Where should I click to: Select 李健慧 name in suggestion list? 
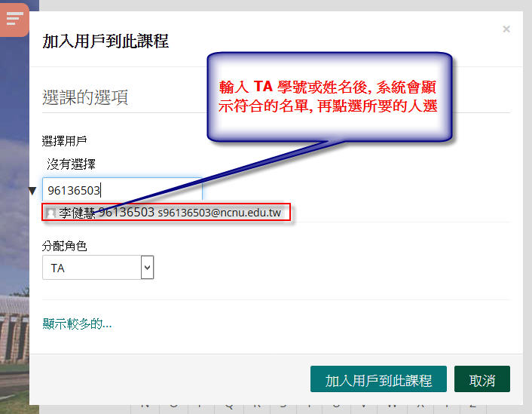77,213
